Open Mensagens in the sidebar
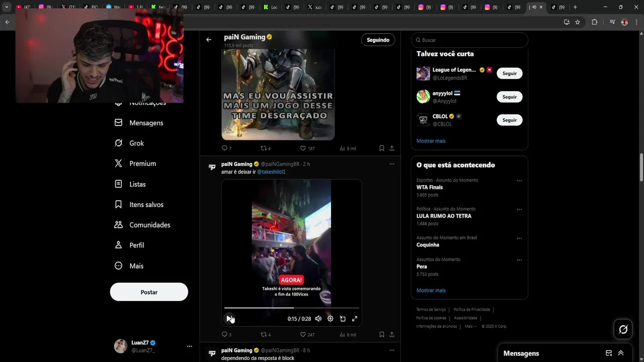Image resolution: width=644 pixels, height=362 pixels. click(x=139, y=123)
